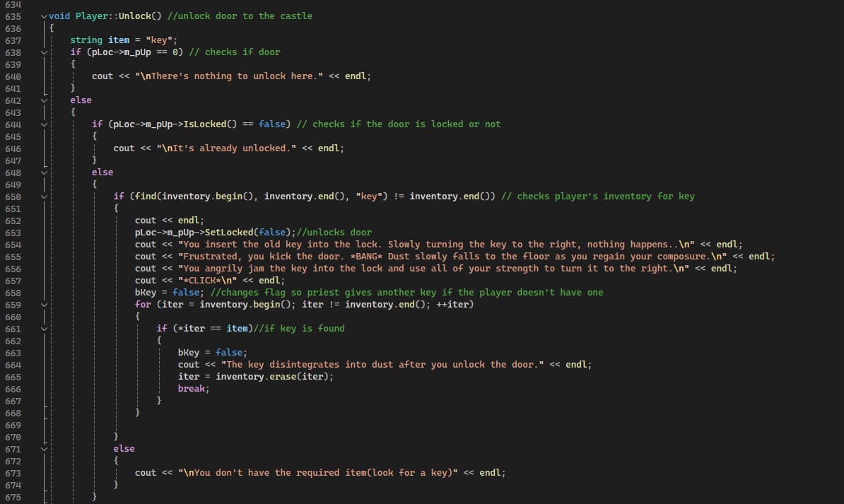Fold the IsLocked check at line 644
844x504 pixels.
[x=44, y=124]
